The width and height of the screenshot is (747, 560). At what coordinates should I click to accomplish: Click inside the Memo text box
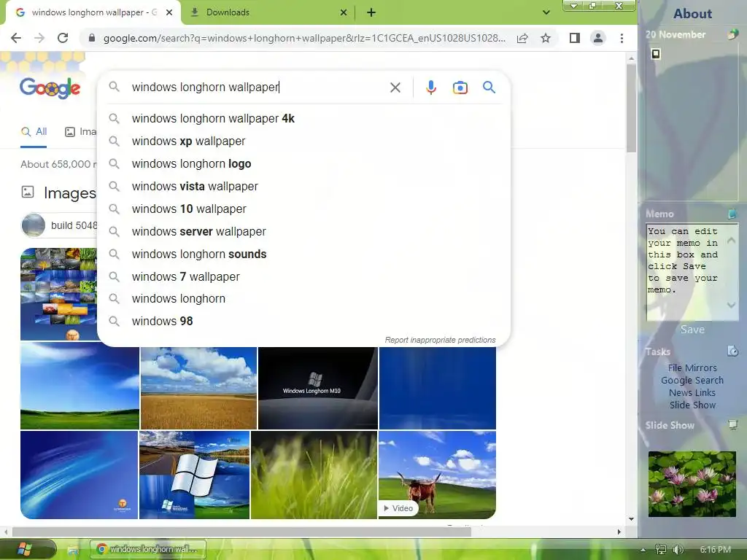click(x=685, y=271)
